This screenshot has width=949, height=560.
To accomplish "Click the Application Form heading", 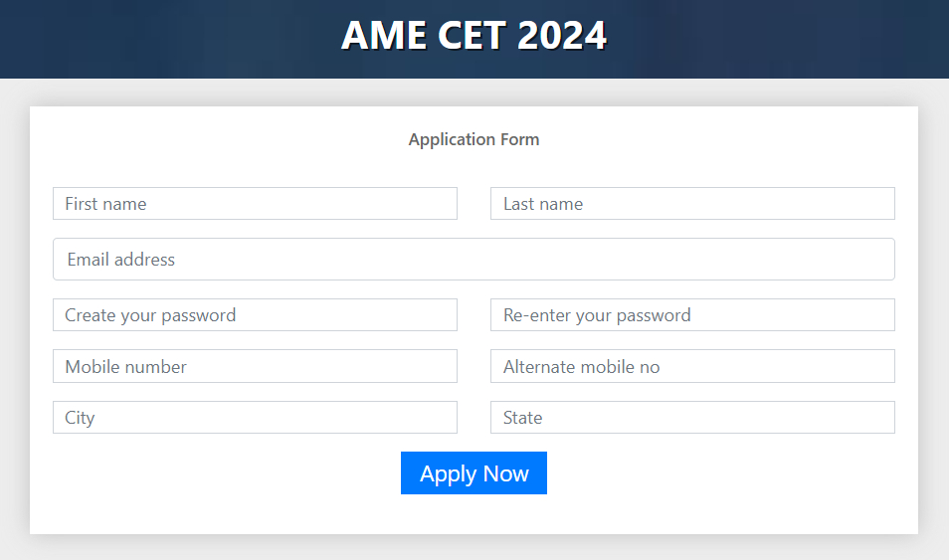I will pyautogui.click(x=474, y=139).
